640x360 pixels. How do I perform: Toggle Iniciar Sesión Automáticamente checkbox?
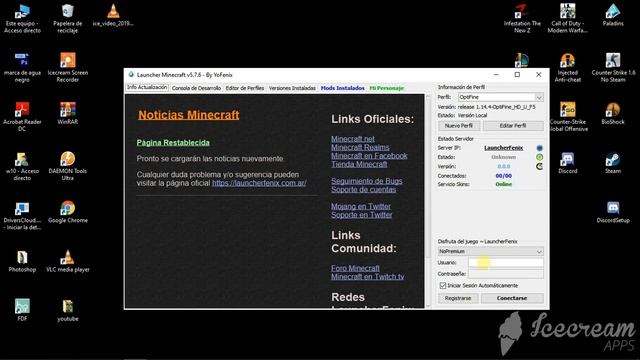[443, 285]
